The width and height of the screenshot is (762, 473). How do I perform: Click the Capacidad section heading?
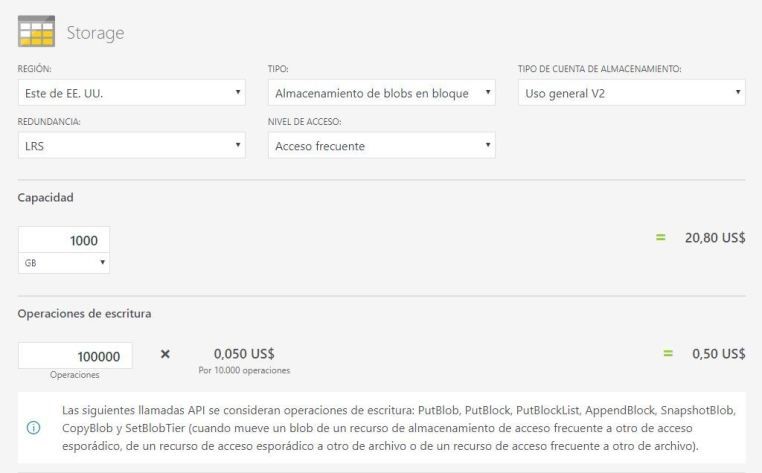(x=45, y=197)
